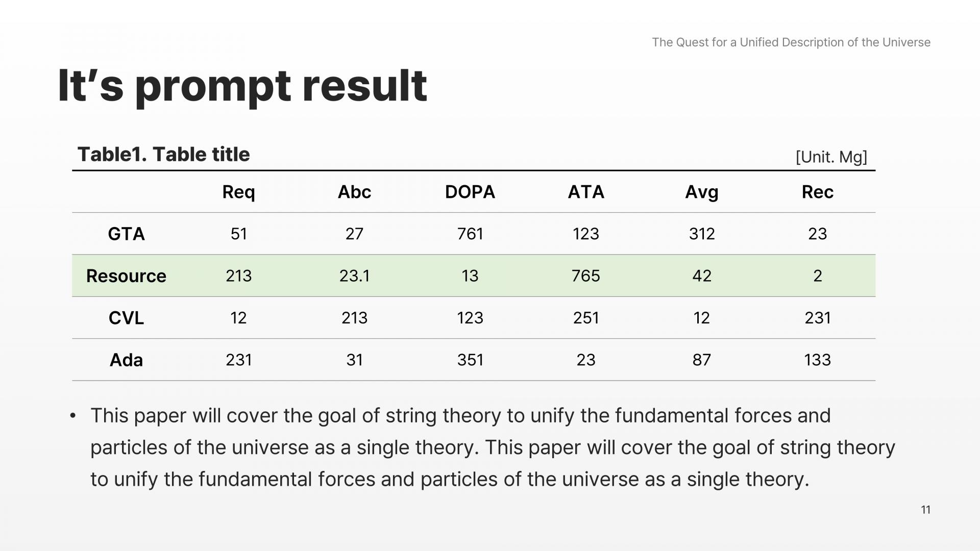Click the highlighted 'Resource' row label
Viewport: 980px width, 551px height.
pyautogui.click(x=126, y=276)
